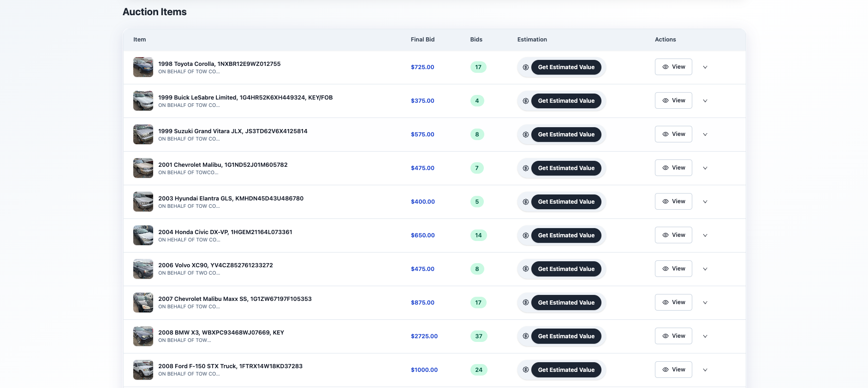This screenshot has height=388, width=868.
Task: Click the dollar icon in the Buick LeSabre row
Action: [525, 101]
